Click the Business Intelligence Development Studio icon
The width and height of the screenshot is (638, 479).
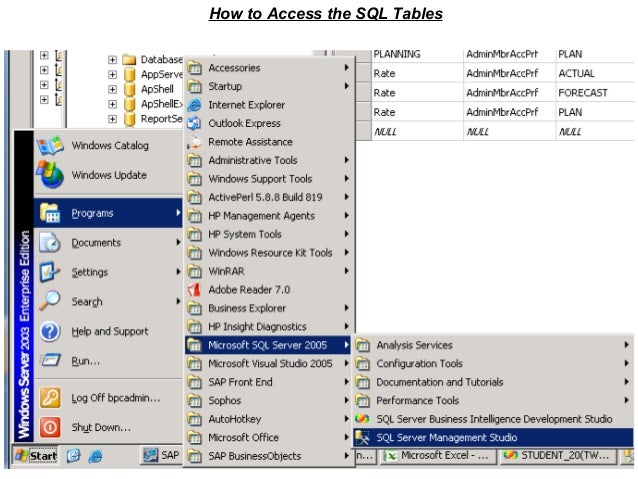coord(362,419)
